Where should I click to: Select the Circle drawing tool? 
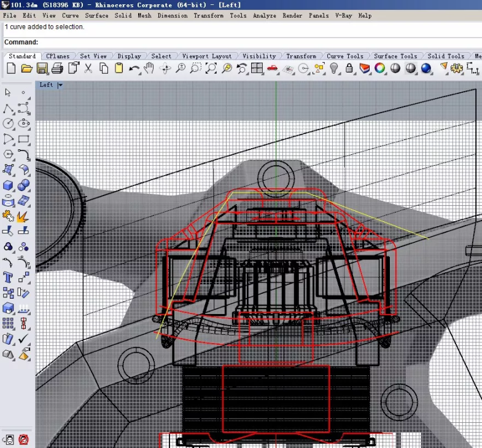coord(9,124)
